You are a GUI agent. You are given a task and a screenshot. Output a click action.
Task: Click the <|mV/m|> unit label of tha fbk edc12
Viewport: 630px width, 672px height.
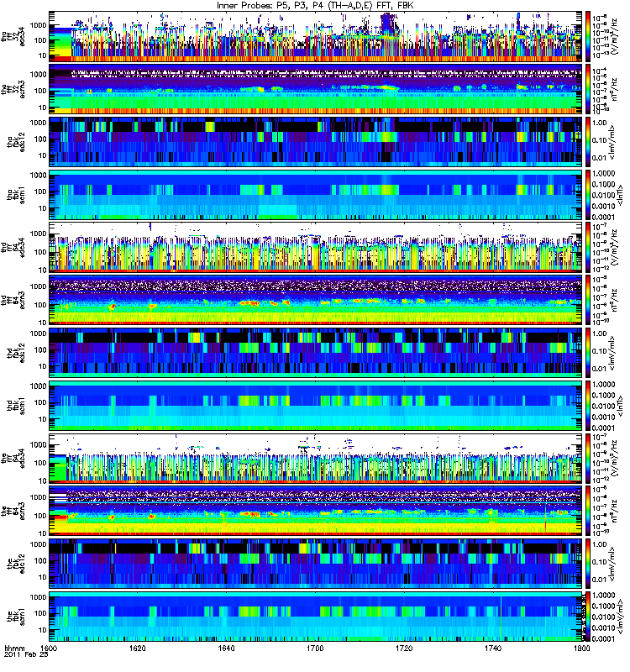click(612, 142)
